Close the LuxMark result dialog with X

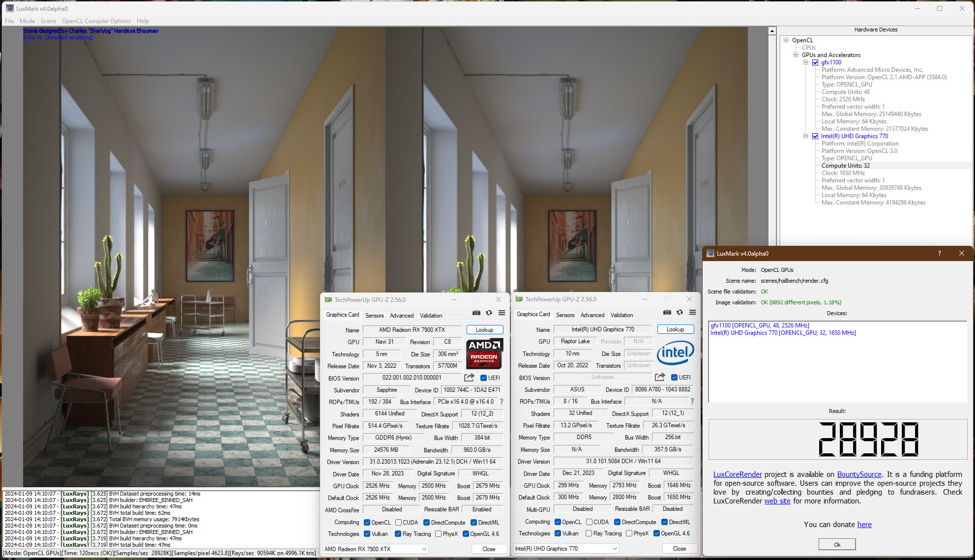tap(961, 253)
